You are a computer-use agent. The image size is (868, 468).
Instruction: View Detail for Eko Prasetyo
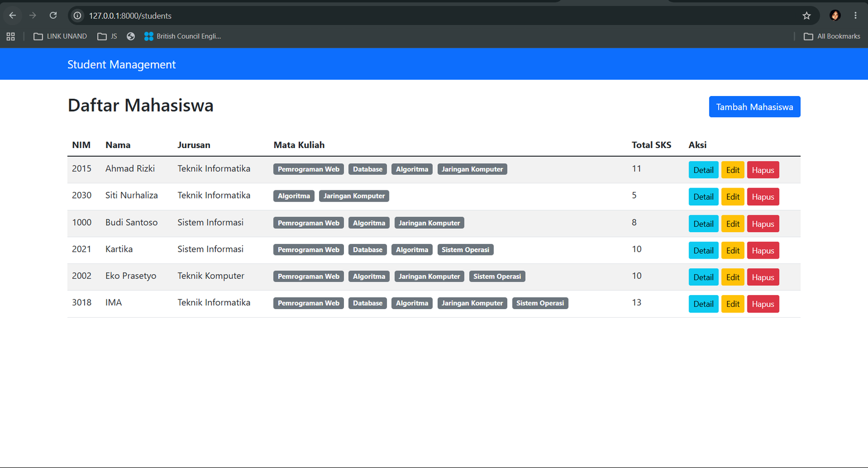pyautogui.click(x=704, y=277)
